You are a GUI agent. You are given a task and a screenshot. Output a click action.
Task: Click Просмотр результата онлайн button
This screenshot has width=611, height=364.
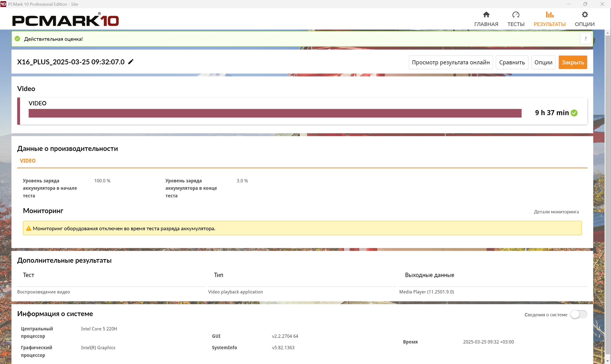point(450,62)
